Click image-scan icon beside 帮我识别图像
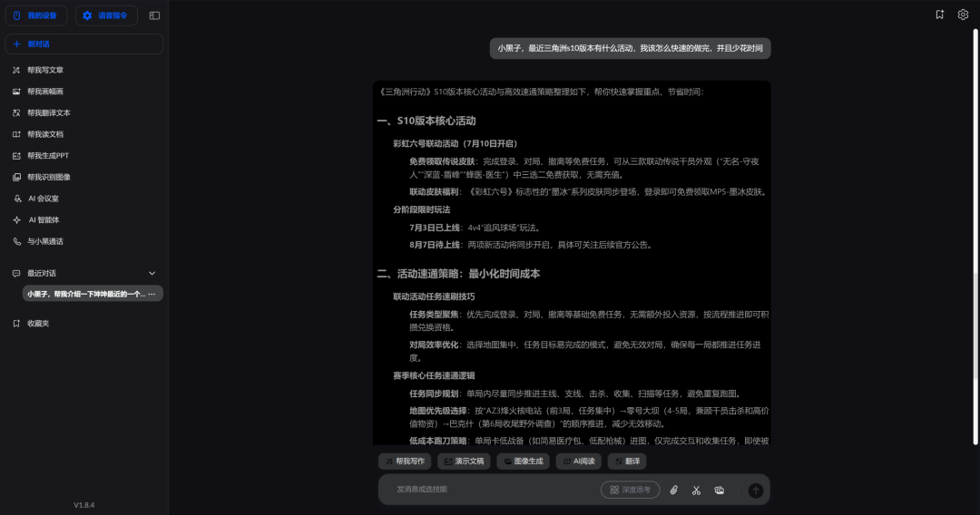 (x=16, y=178)
